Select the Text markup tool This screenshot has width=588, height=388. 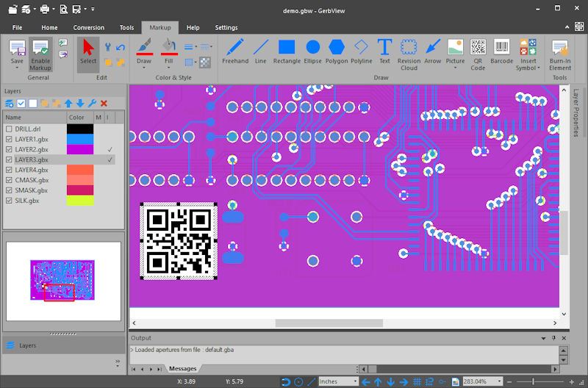click(384, 51)
